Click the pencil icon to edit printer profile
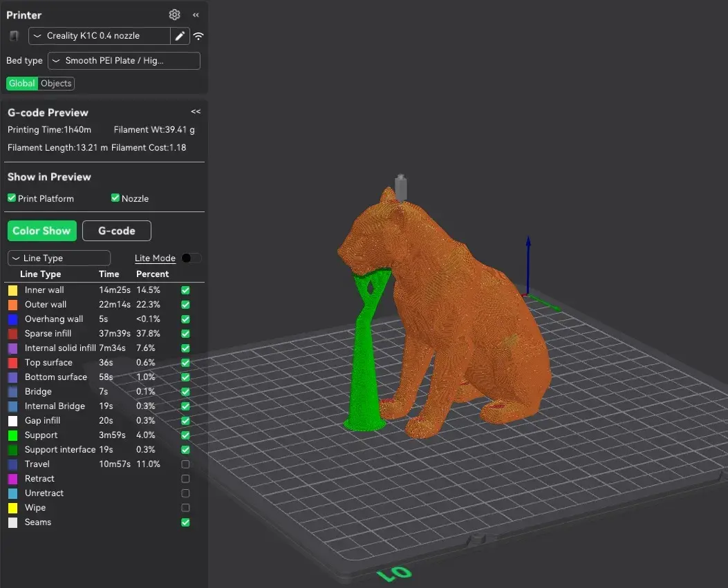This screenshot has width=728, height=588. coord(180,35)
